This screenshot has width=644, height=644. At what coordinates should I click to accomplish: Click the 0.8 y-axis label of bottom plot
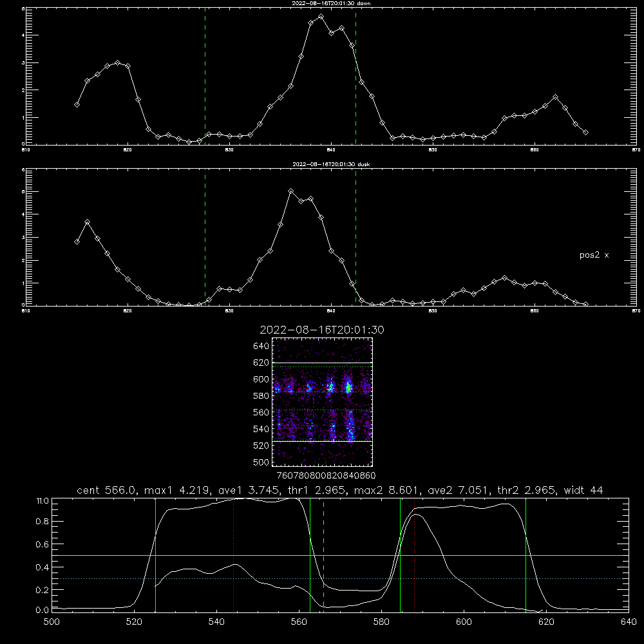coord(43,522)
